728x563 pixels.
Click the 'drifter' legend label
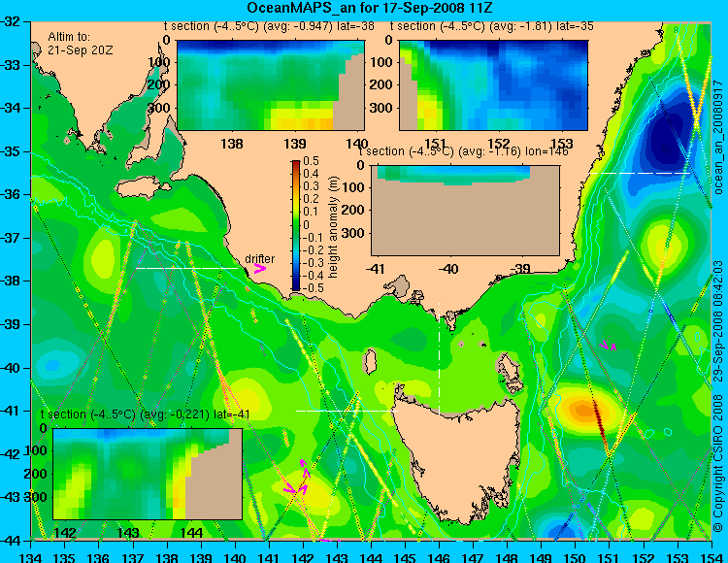tap(259, 259)
